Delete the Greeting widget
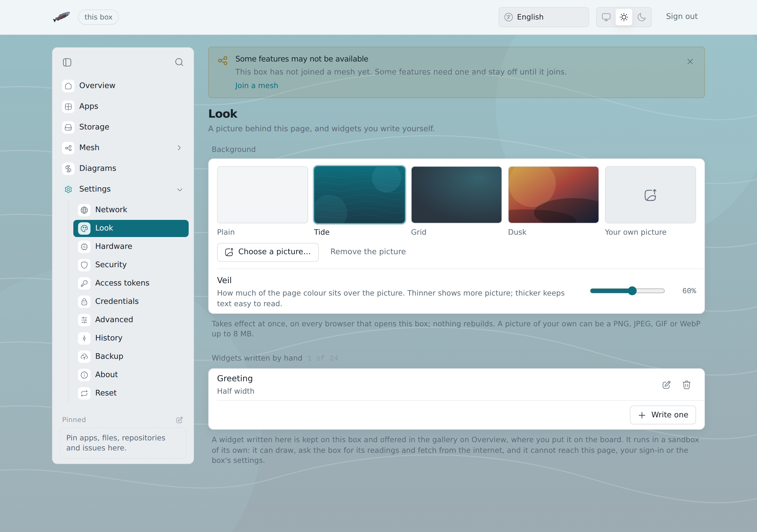The image size is (757, 532). (686, 385)
